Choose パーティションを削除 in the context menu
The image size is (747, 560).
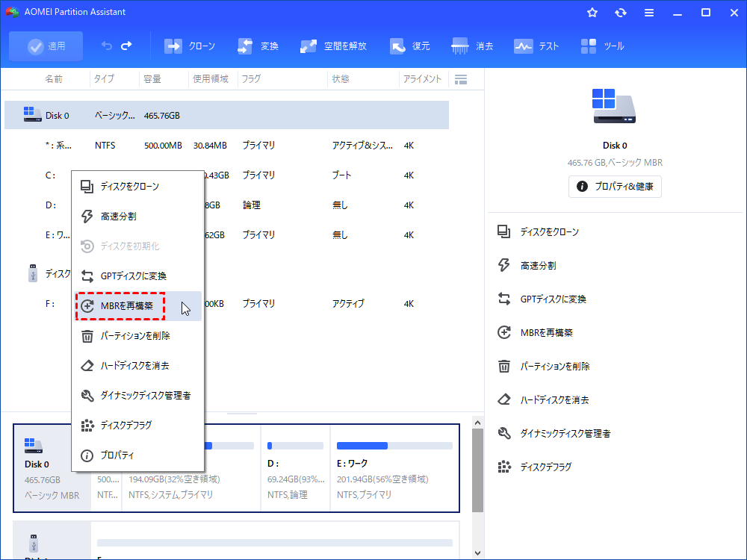(137, 336)
